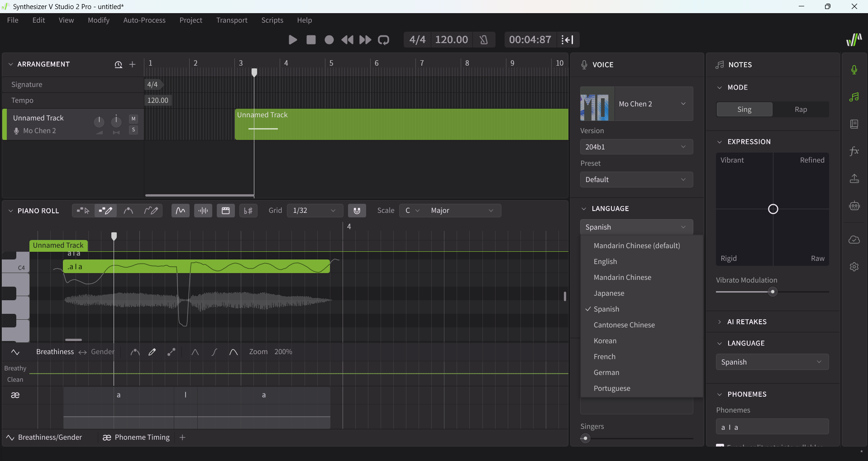Open the Notes panel sidebar icon
The width and height of the screenshot is (868, 461).
point(854,97)
